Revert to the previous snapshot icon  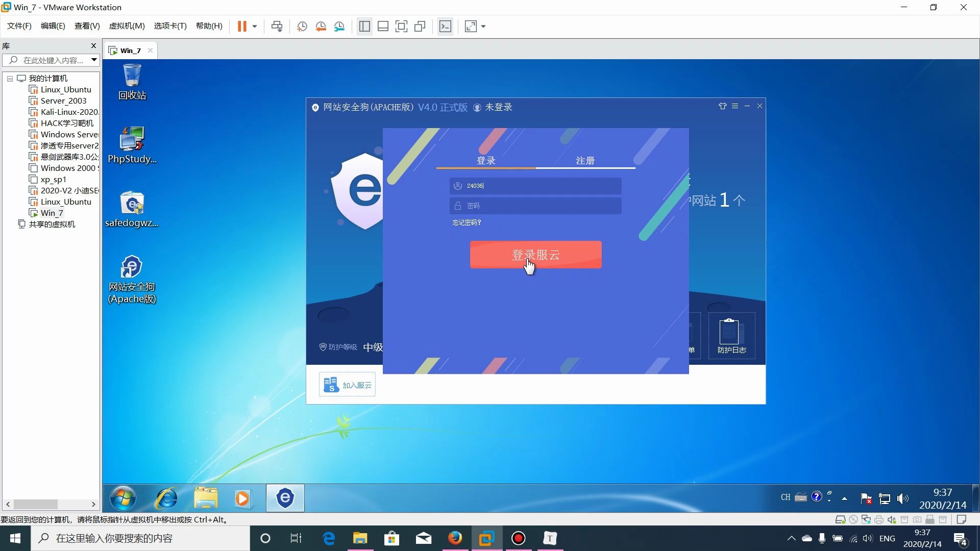[321, 26]
